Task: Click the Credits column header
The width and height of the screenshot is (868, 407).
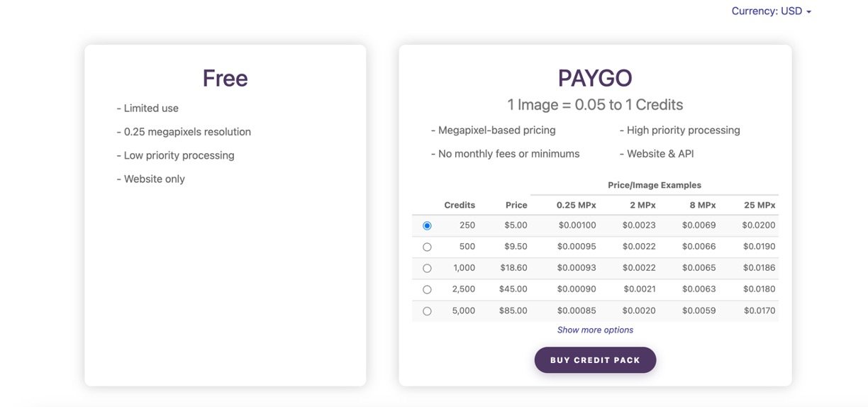Action: pyautogui.click(x=460, y=205)
